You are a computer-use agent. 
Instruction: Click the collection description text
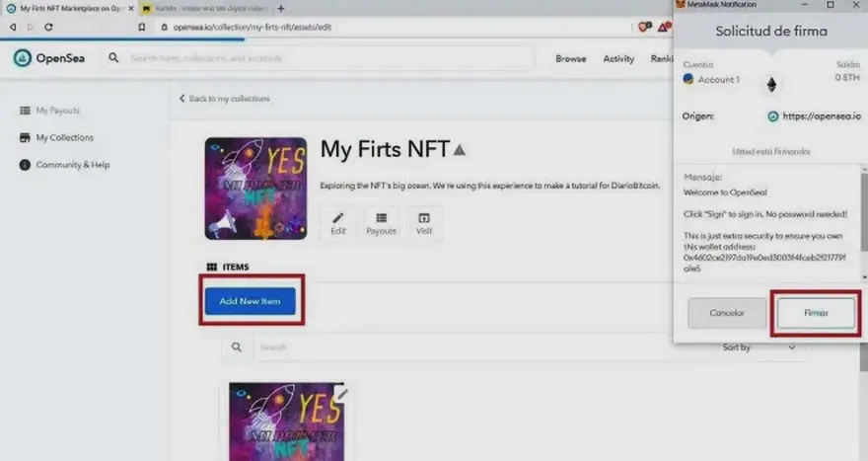click(490, 186)
